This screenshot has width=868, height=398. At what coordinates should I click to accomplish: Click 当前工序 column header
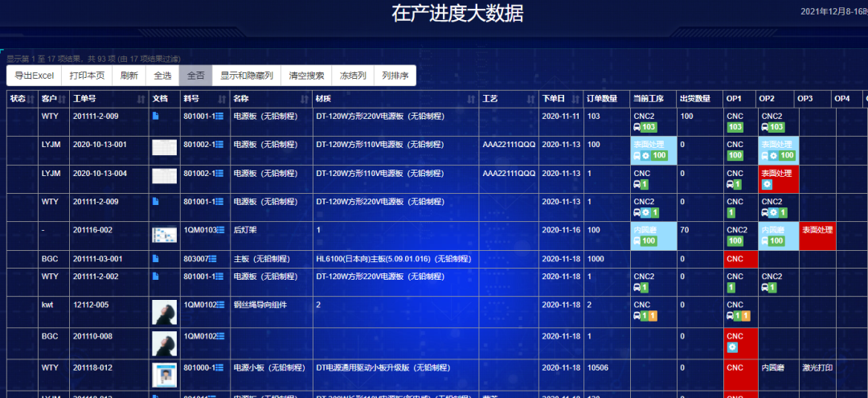(653, 99)
